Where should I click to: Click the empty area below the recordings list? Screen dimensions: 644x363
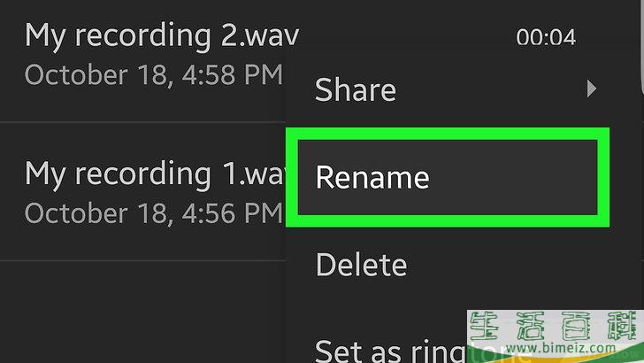(142, 312)
